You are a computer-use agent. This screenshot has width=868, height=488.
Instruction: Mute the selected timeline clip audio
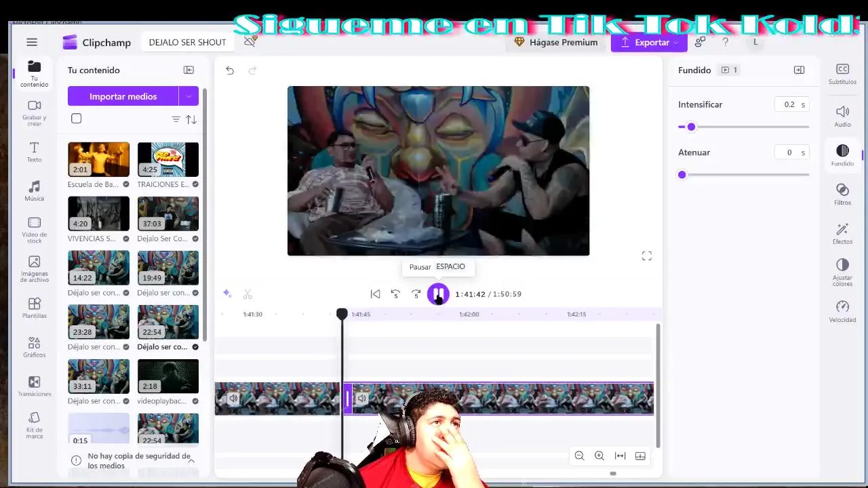pos(362,399)
